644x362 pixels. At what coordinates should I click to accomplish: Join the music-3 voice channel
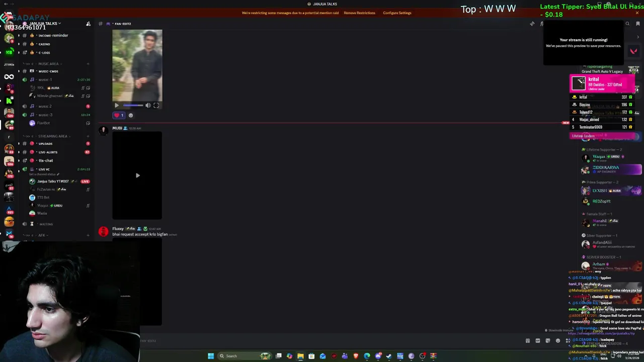point(45,115)
